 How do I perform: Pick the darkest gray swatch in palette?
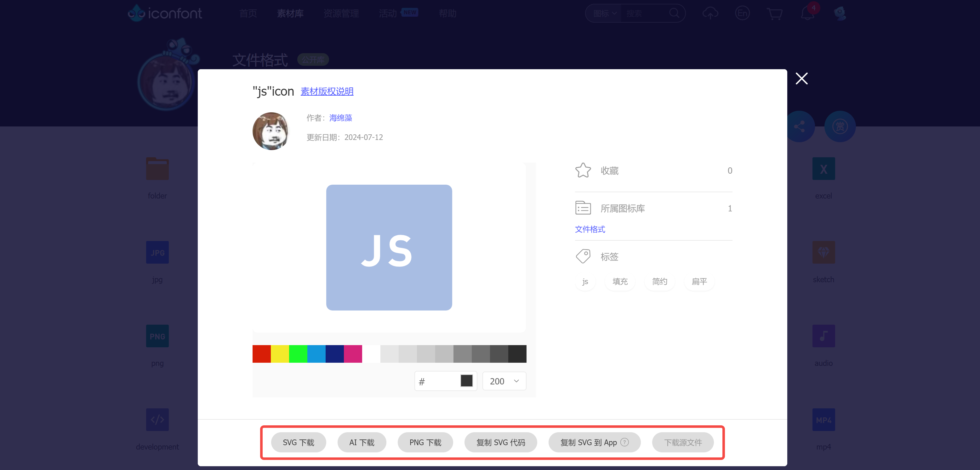(x=517, y=354)
